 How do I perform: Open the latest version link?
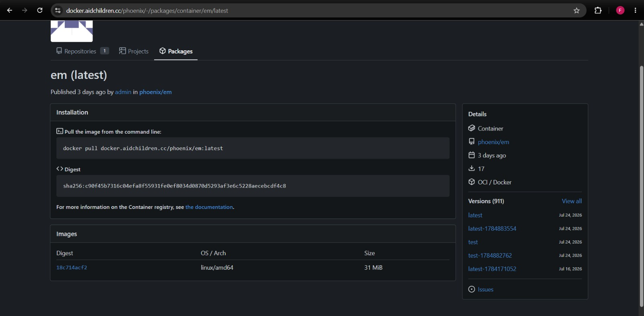pyautogui.click(x=475, y=215)
